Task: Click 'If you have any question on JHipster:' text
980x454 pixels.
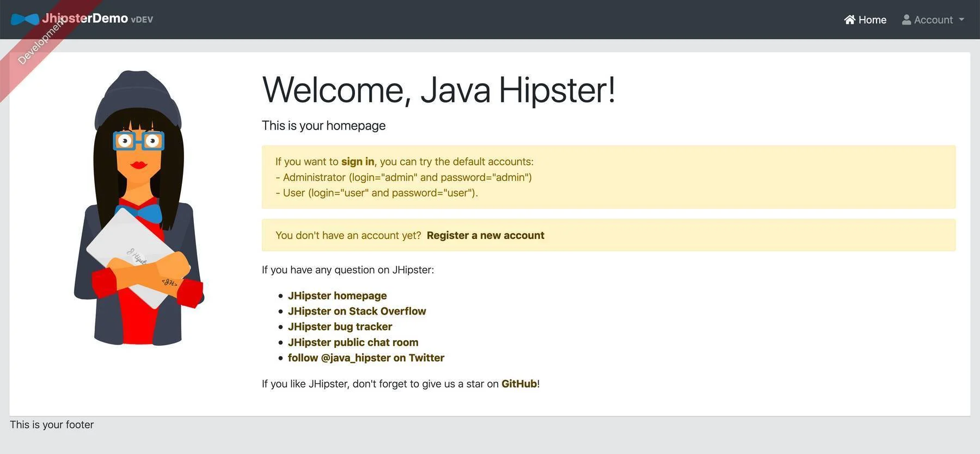Action: pyautogui.click(x=348, y=270)
